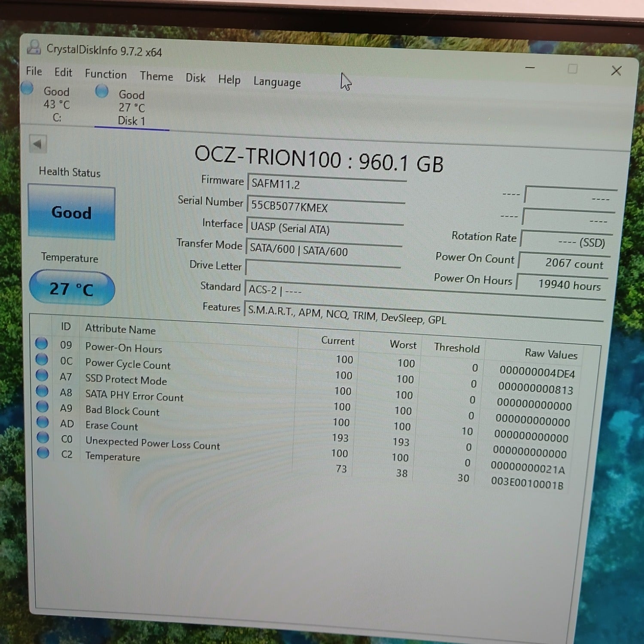Click the 27 °C temperature button
The height and width of the screenshot is (644, 644).
click(x=72, y=288)
